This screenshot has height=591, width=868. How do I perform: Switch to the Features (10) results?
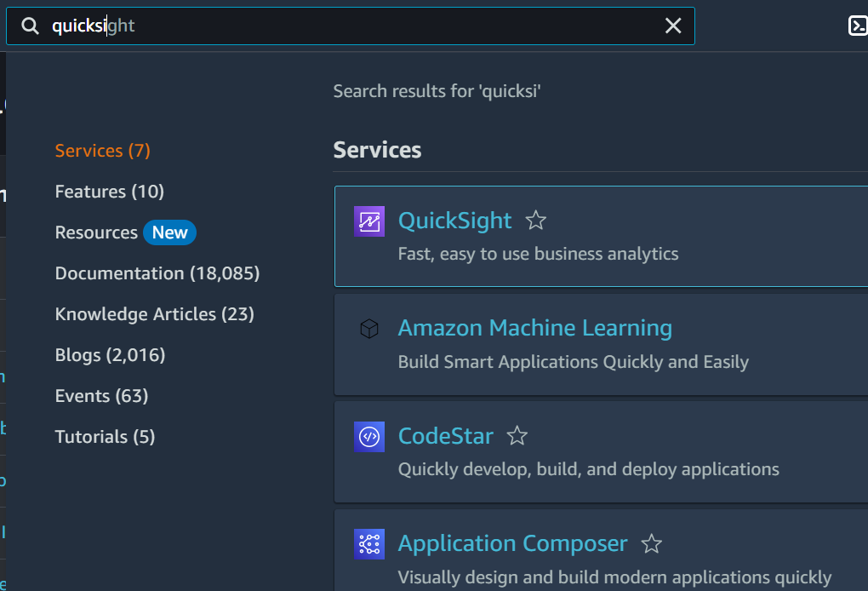[x=109, y=191]
